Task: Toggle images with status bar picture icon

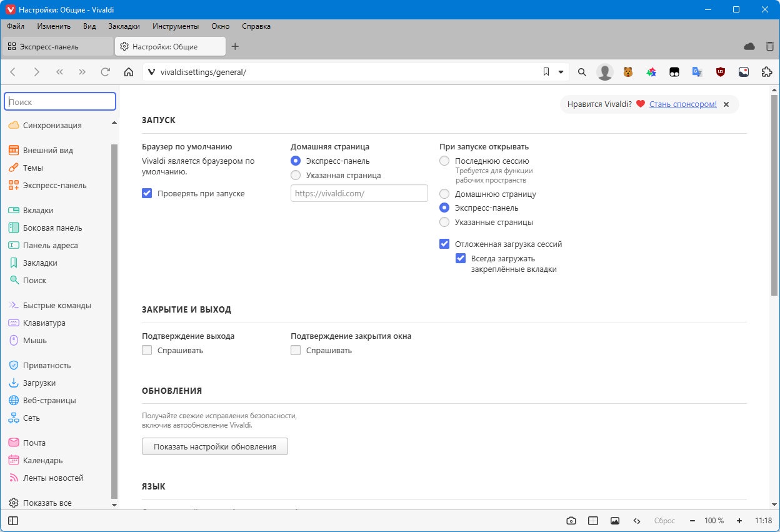Action: (x=615, y=520)
